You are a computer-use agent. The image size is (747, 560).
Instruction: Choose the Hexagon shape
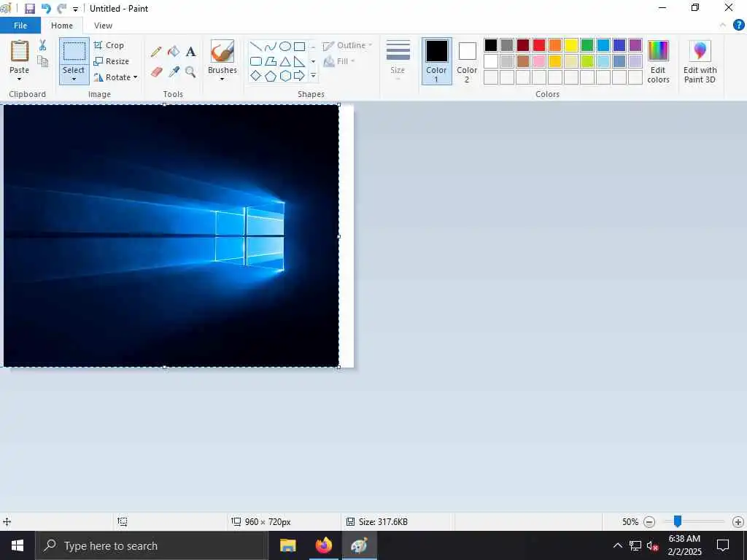tap(285, 76)
